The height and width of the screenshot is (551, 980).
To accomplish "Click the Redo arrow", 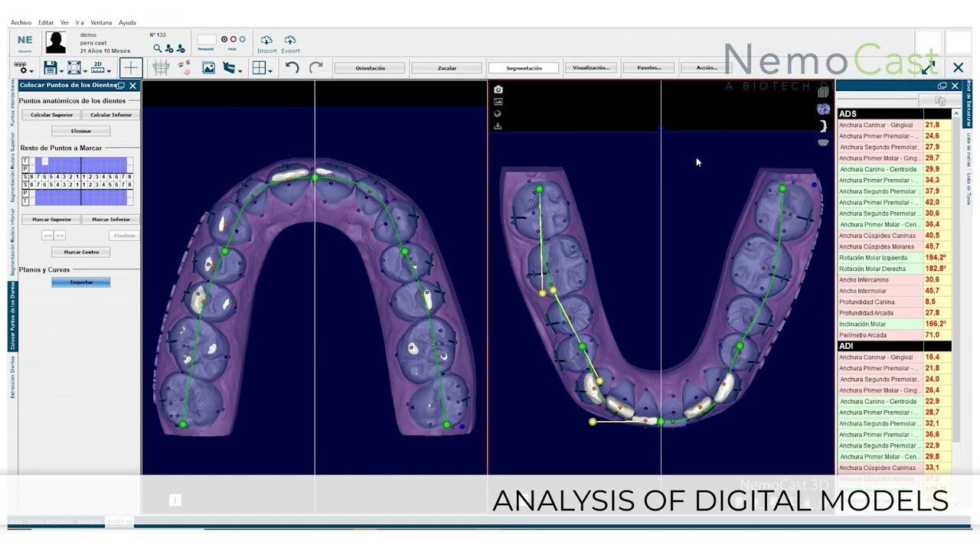I will click(315, 68).
